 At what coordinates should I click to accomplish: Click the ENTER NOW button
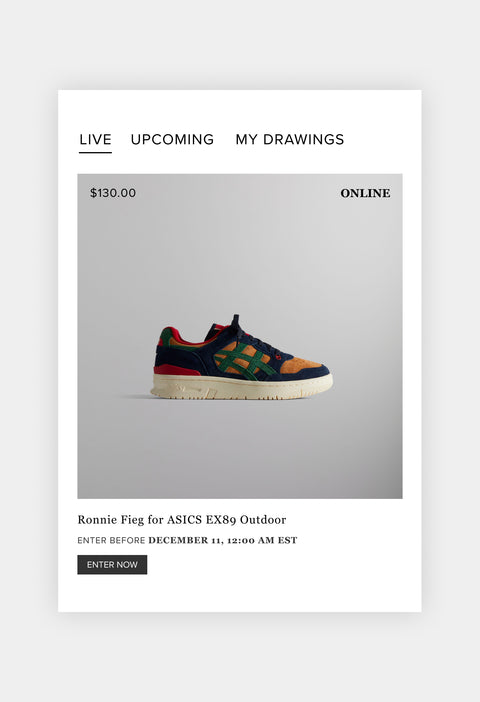tap(112, 565)
